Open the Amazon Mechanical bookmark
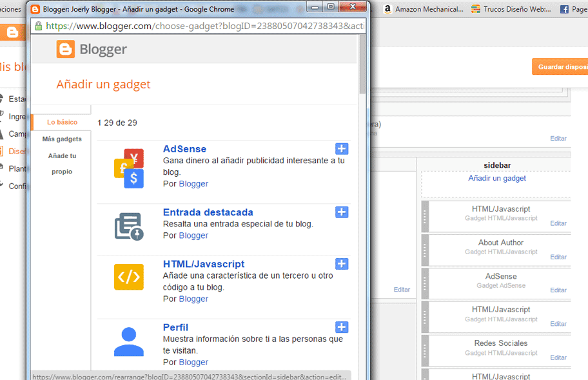Image resolution: width=588 pixels, height=380 pixels. coord(424,9)
